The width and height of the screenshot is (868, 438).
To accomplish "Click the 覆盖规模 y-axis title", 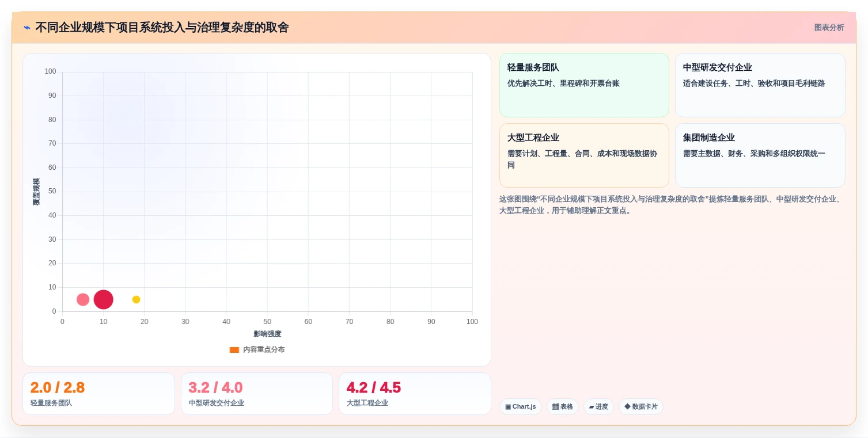I will pyautogui.click(x=36, y=192).
